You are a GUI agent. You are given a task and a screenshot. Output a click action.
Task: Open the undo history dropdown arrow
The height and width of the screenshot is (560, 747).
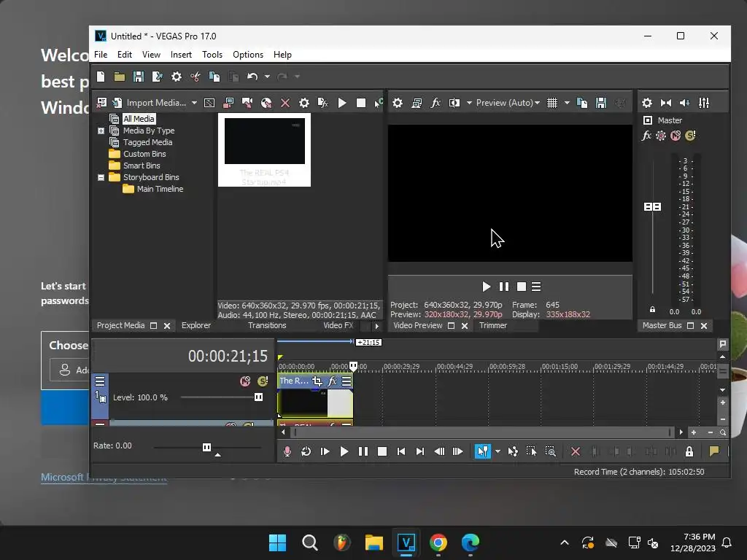pyautogui.click(x=267, y=77)
